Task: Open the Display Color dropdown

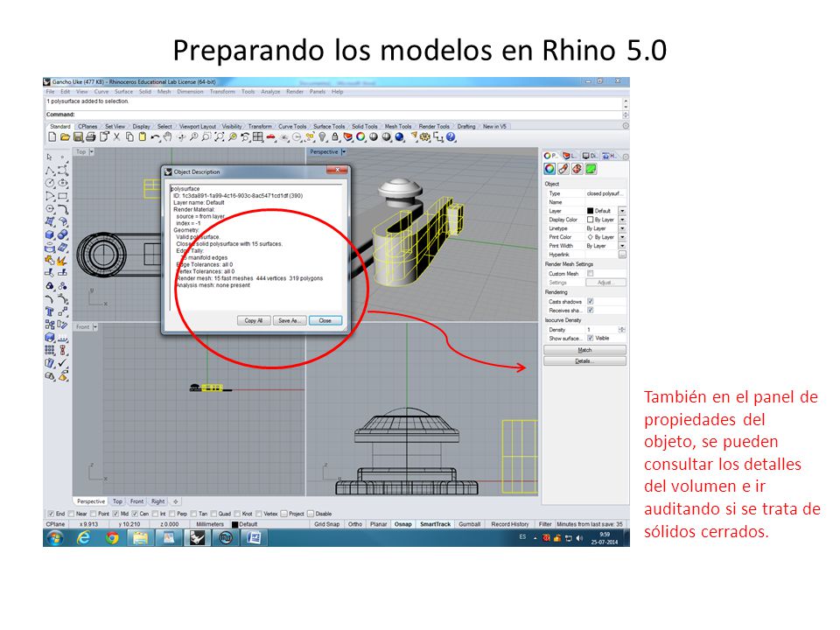Action: (x=622, y=220)
